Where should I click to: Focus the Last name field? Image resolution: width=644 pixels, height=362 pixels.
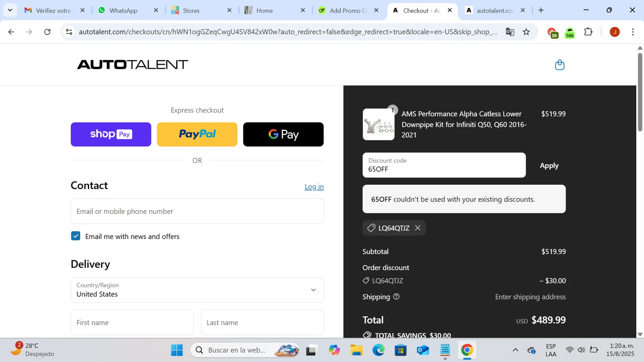click(x=262, y=323)
